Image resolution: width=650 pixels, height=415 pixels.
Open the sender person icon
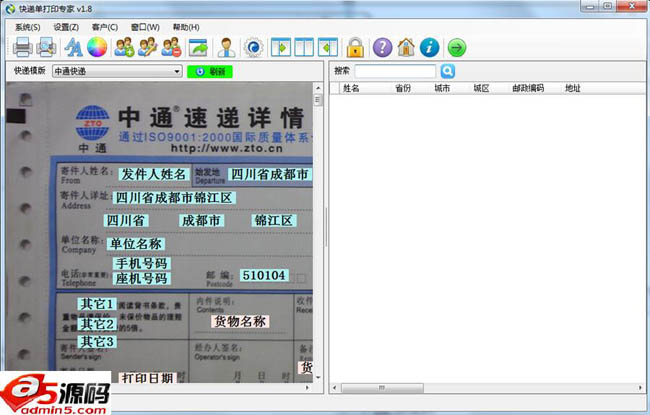tap(226, 47)
